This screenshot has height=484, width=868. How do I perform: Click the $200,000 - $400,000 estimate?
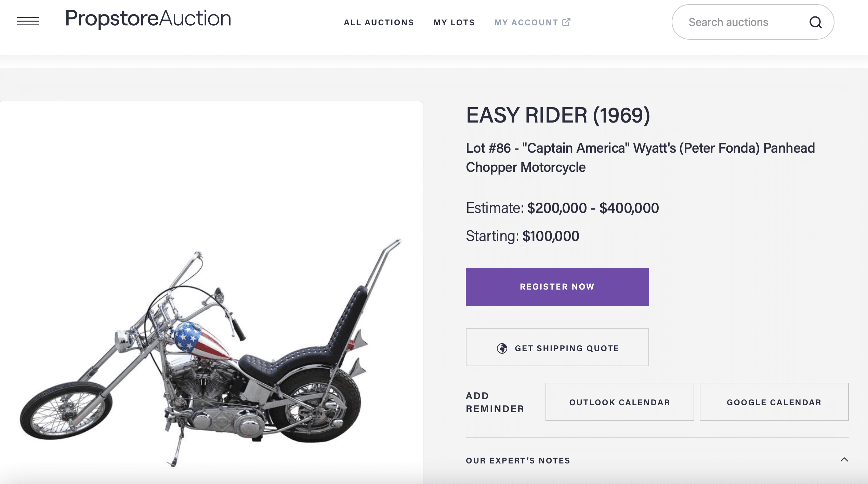pyautogui.click(x=593, y=208)
